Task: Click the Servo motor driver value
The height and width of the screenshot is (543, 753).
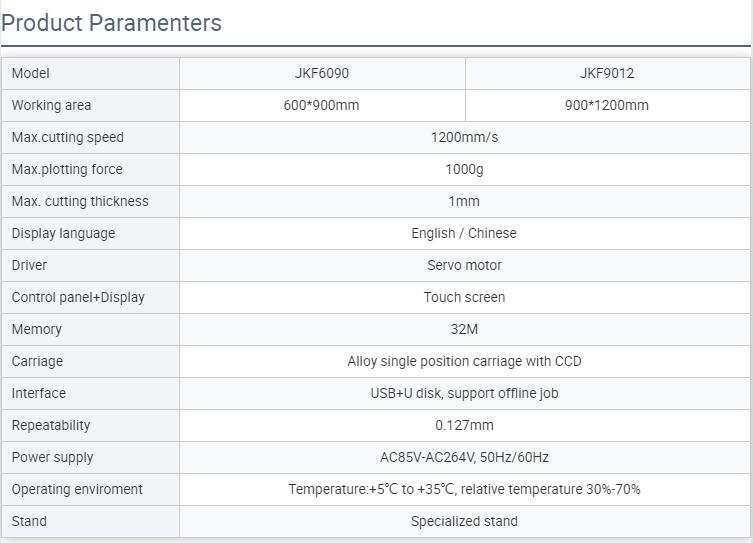Action: coord(464,265)
